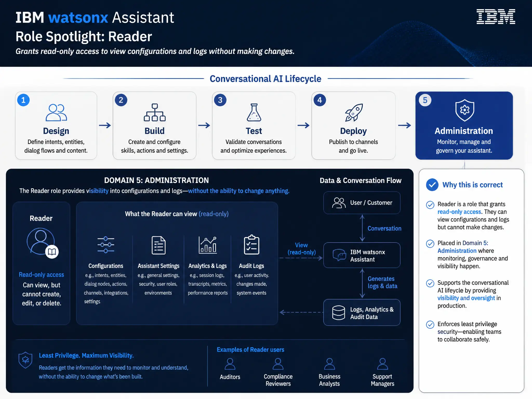532x399 pixels.
Task: Click 'Least Privilege. Maximum Visibility.' heading
Action: coord(86,356)
